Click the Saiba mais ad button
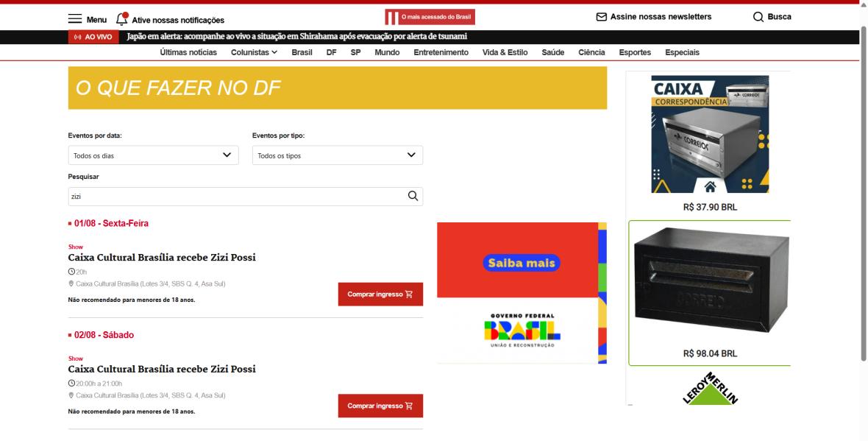This screenshot has width=868, height=441. [522, 263]
